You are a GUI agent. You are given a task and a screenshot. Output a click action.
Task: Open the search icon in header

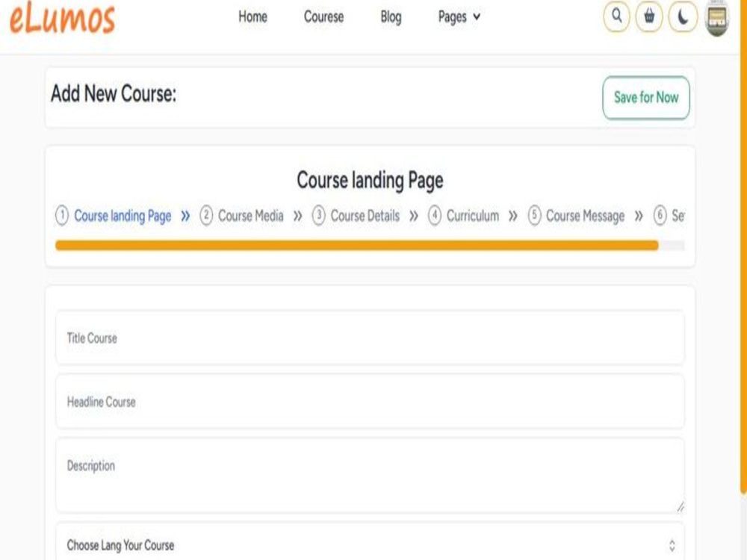[x=616, y=16]
